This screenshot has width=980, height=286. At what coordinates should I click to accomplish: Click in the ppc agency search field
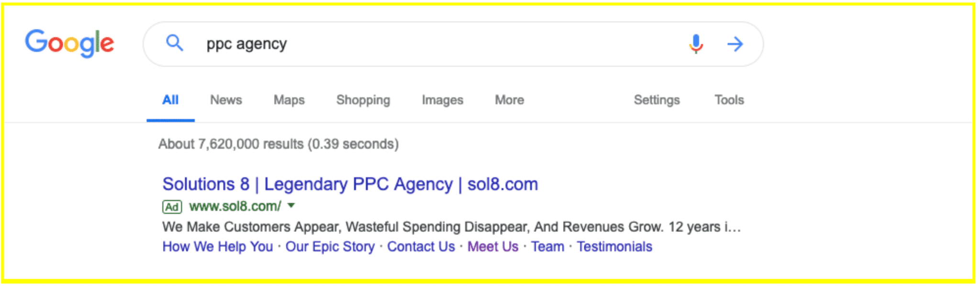431,44
